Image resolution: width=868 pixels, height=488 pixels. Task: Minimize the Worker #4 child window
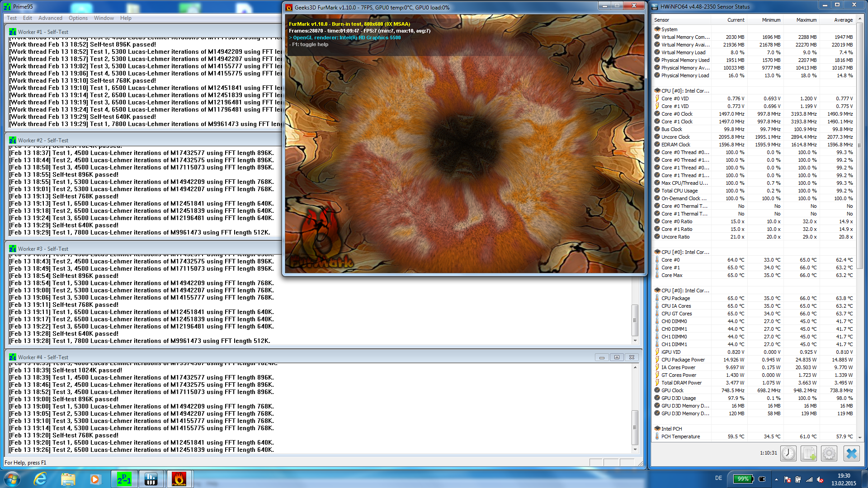pos(602,357)
